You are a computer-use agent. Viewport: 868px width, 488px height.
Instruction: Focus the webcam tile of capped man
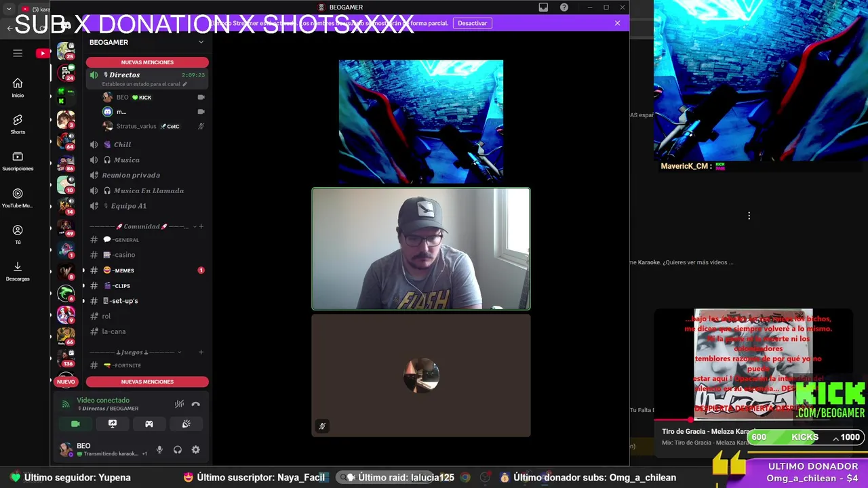tap(421, 249)
